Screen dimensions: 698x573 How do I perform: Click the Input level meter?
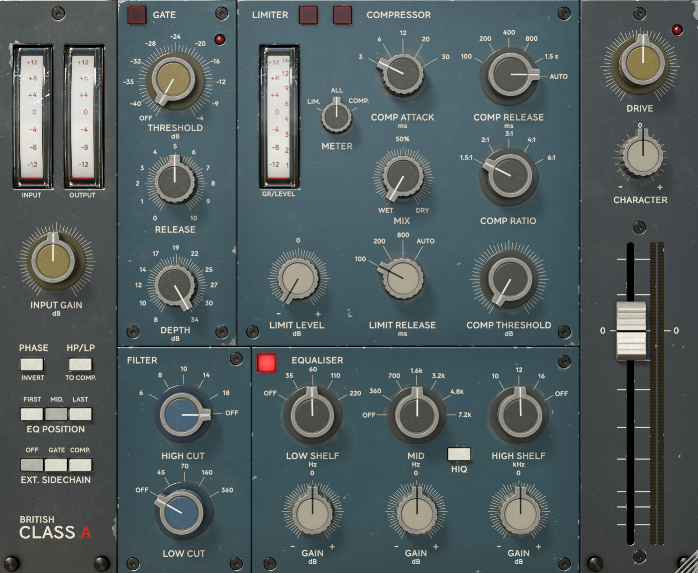pos(32,117)
